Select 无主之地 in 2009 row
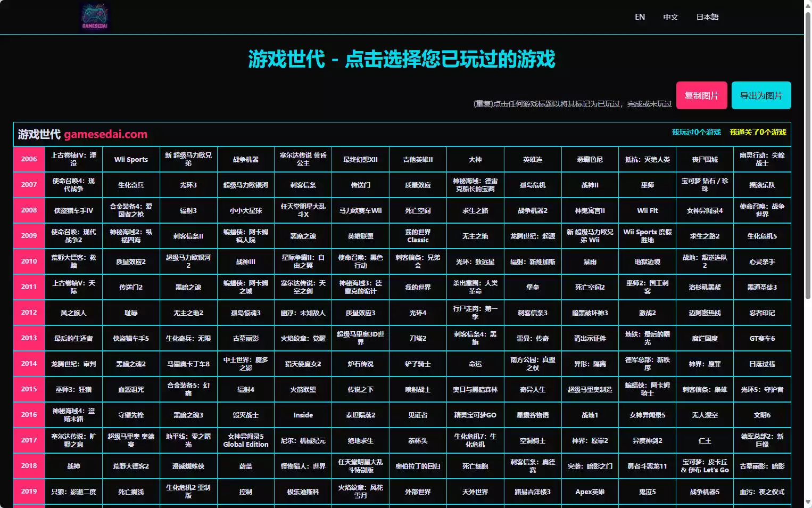The width and height of the screenshot is (812, 508). [x=475, y=236]
